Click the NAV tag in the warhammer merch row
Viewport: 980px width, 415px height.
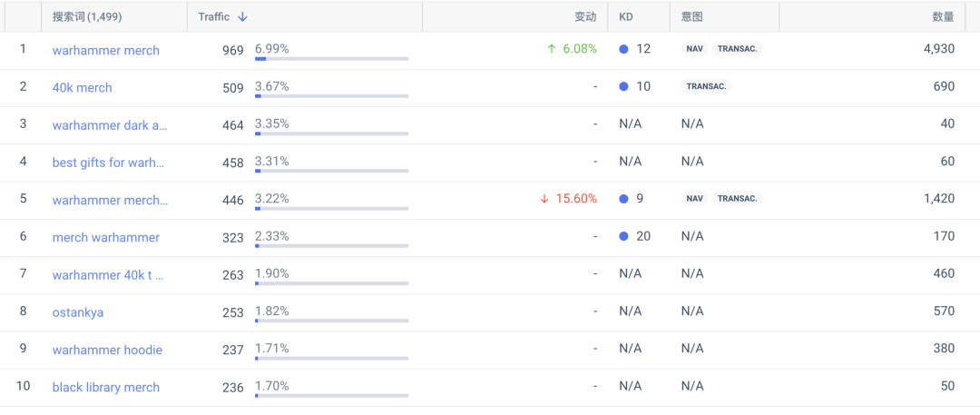[694, 49]
